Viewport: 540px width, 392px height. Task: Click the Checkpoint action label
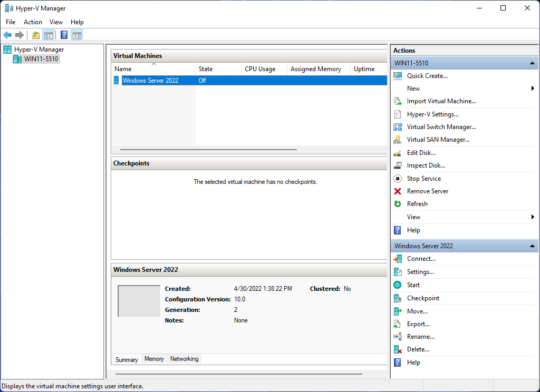tap(423, 298)
